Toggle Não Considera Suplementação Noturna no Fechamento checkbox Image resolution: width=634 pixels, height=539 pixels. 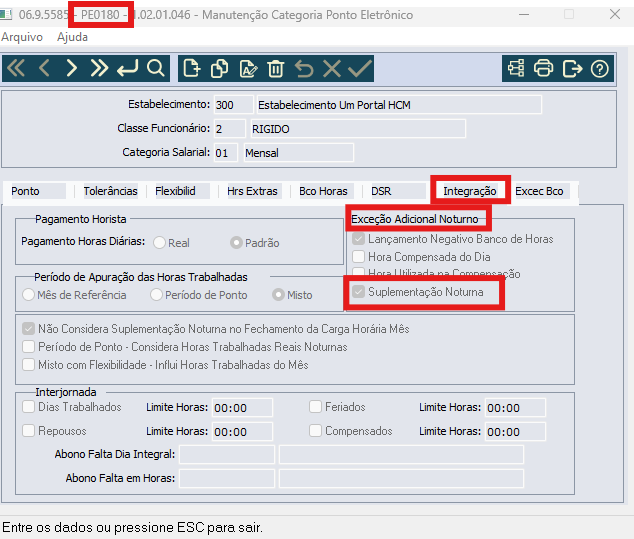(28, 329)
